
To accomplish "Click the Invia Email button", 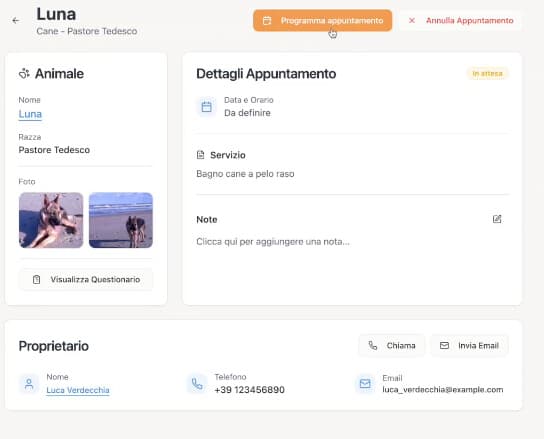I will [x=469, y=346].
